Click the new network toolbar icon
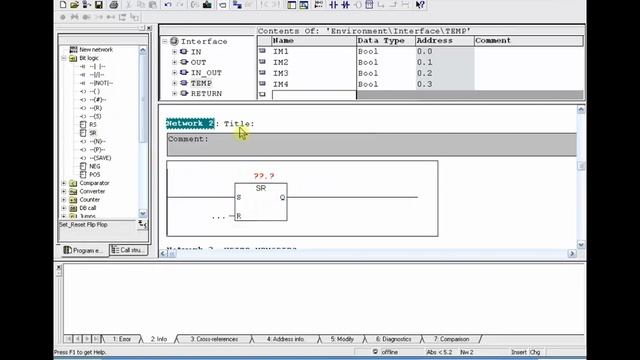The height and width of the screenshot is (360, 640). (x=319, y=5)
